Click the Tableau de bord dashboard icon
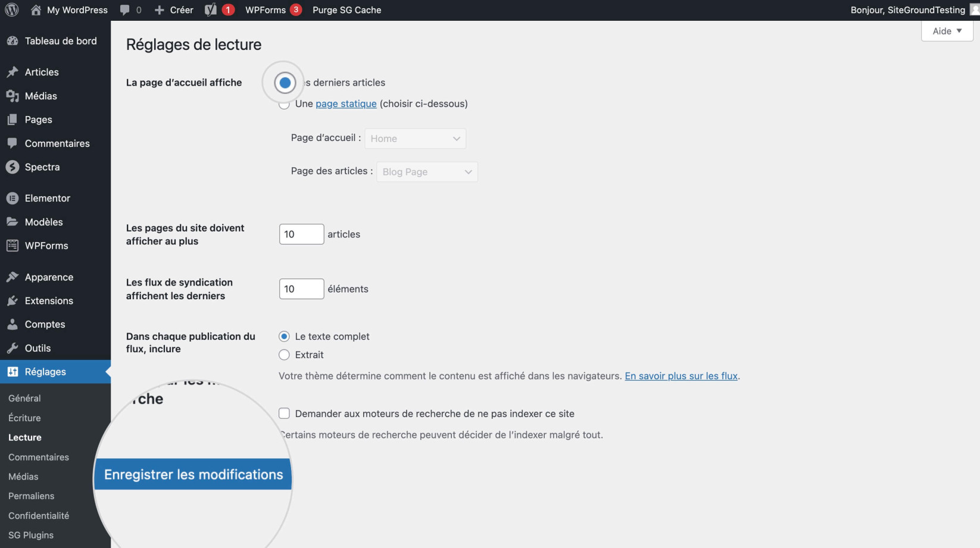The height and width of the screenshot is (548, 980). click(x=13, y=41)
